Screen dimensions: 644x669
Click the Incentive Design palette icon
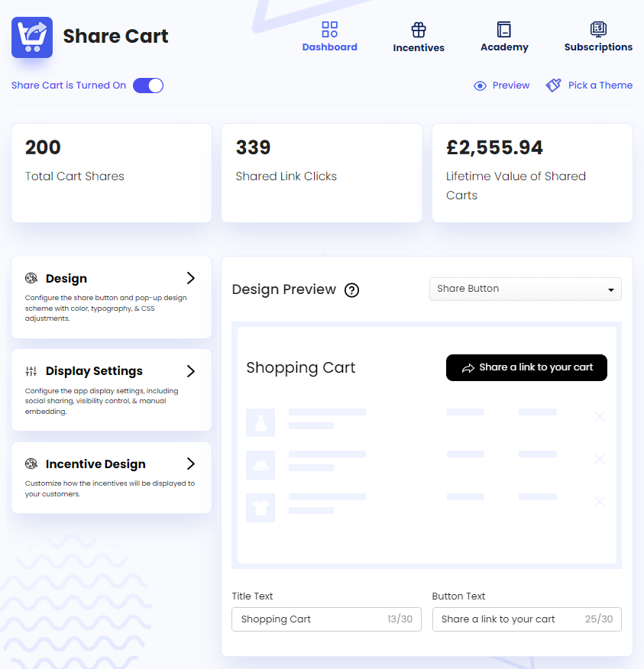(31, 464)
